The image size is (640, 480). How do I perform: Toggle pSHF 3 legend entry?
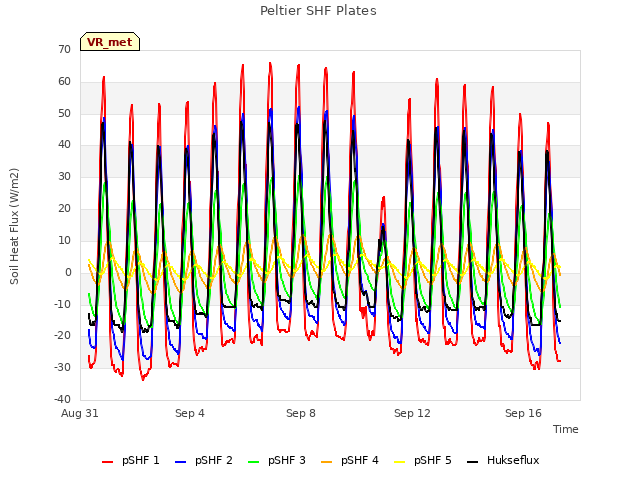tap(277, 460)
